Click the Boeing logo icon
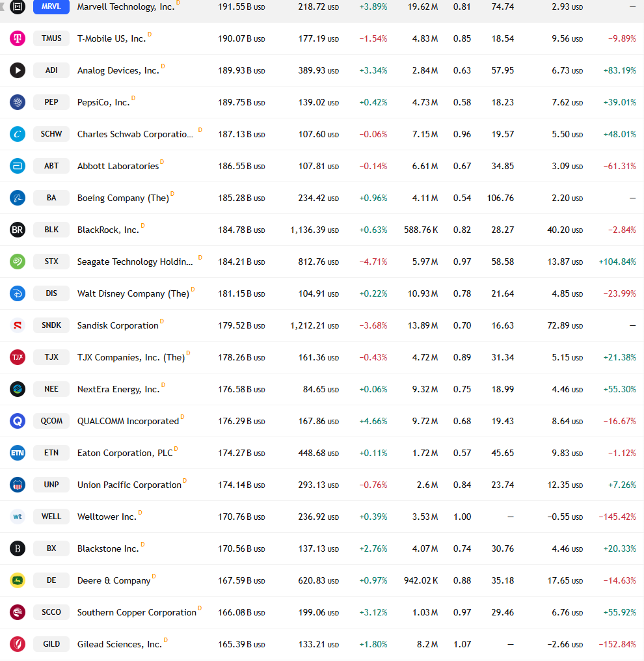This screenshot has width=644, height=661. click(x=18, y=198)
